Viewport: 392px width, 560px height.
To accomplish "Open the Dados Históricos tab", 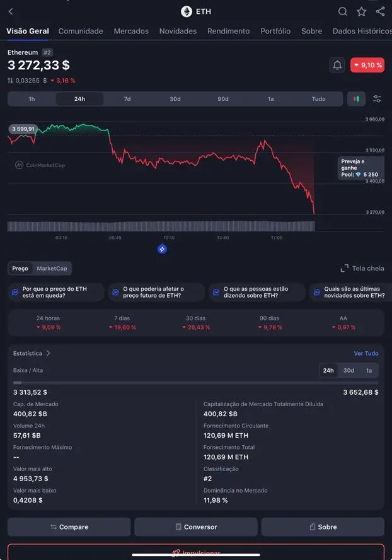I will pos(362,31).
